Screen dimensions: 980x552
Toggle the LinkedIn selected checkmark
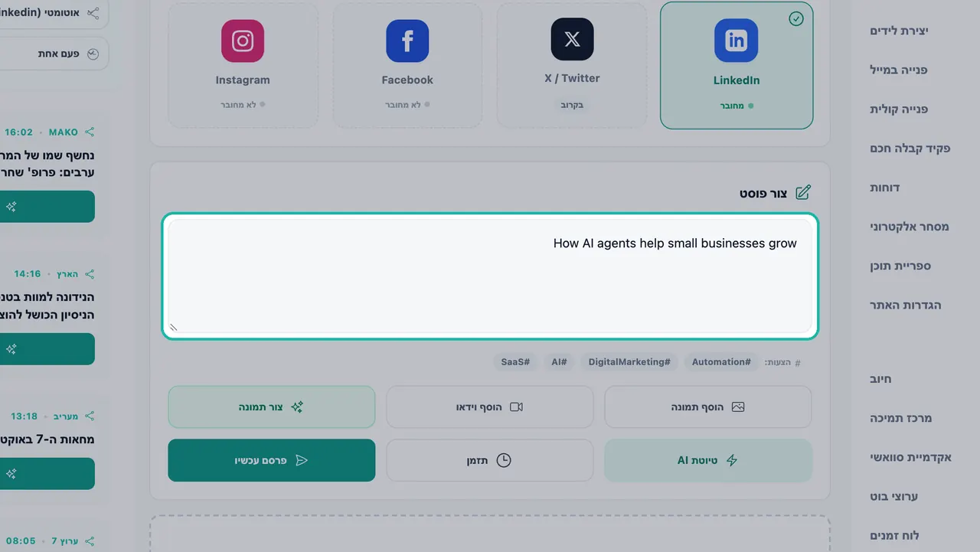click(796, 18)
